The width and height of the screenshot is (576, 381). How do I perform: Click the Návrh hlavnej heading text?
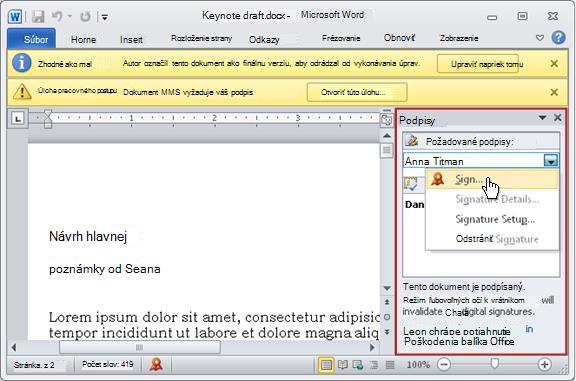88,237
